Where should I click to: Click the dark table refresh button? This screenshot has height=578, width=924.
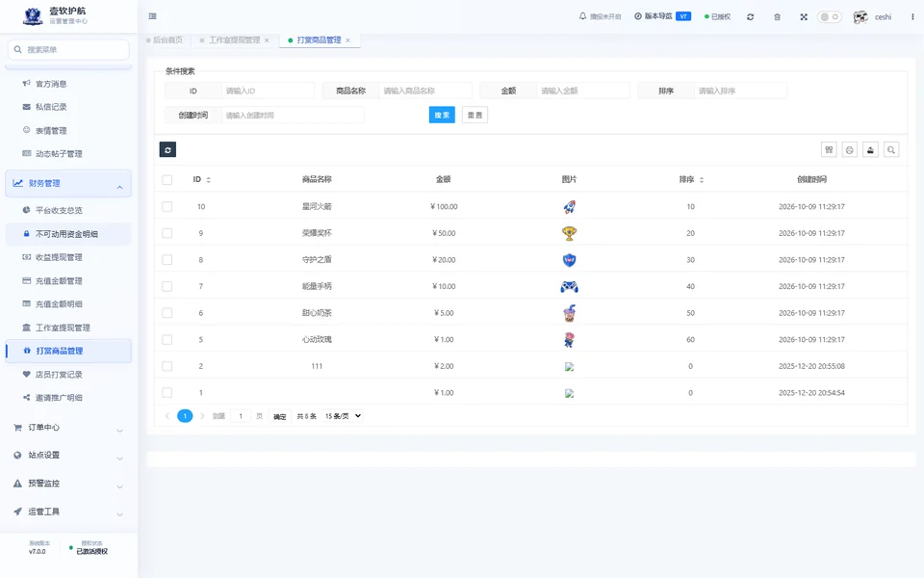[167, 150]
